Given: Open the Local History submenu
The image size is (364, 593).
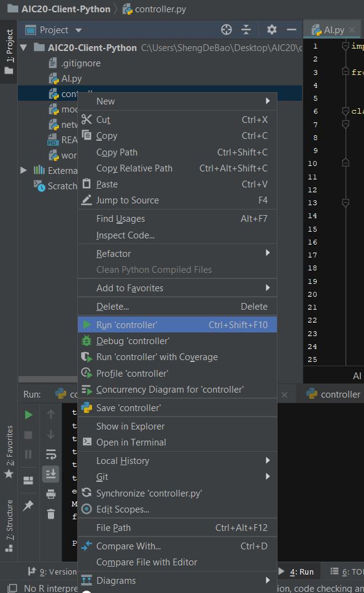Looking at the screenshot, I should point(177,461).
